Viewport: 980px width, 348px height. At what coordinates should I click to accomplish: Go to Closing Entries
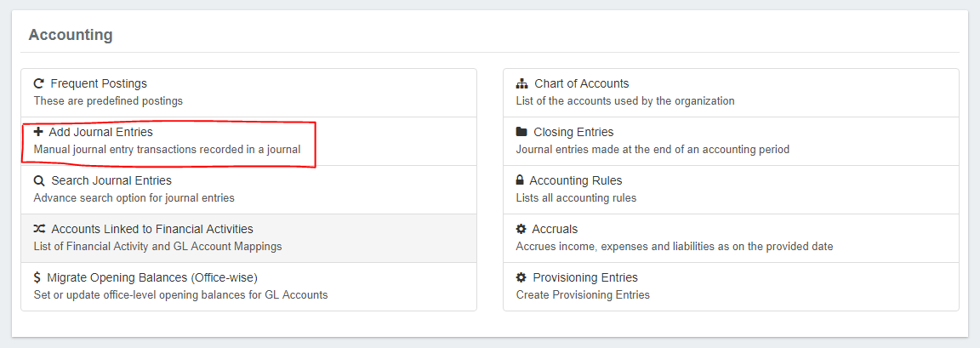(x=573, y=133)
